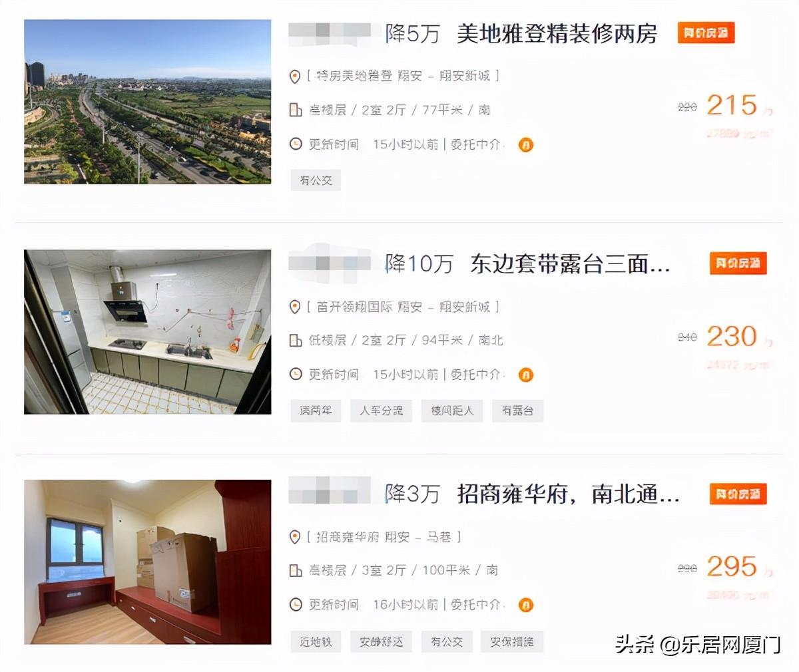Viewport: 799px width, 672px height.
Task: Open listing title 招商雍华府，南北通
Action: pyautogui.click(x=568, y=494)
